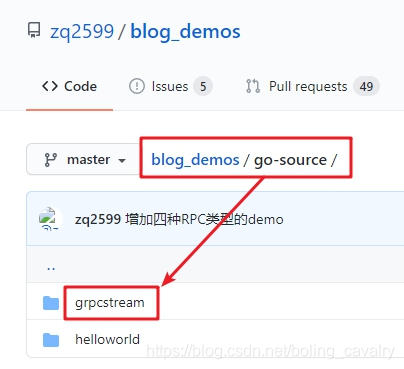
Task: Click the folder icon beside helloworld
Action: [x=51, y=340]
